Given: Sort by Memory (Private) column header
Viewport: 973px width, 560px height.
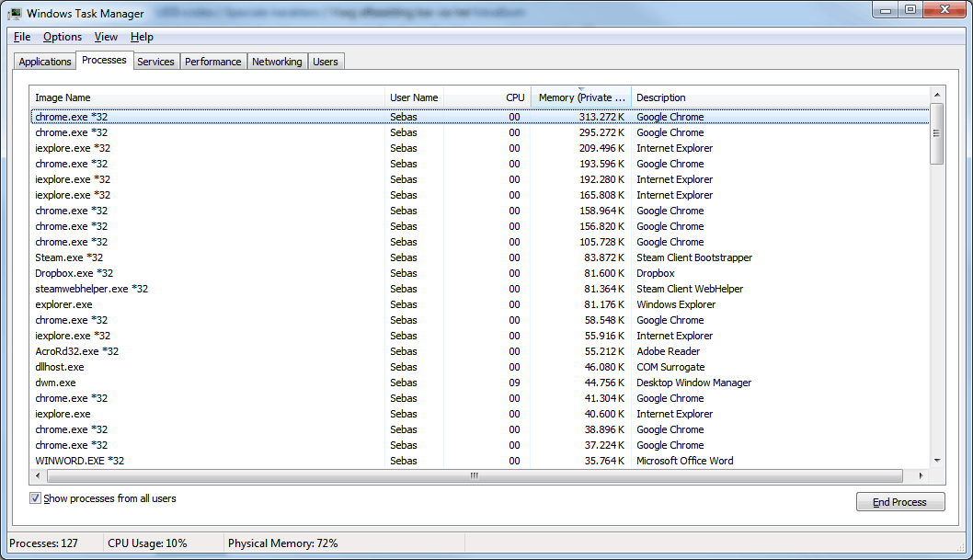Looking at the screenshot, I should [x=581, y=97].
